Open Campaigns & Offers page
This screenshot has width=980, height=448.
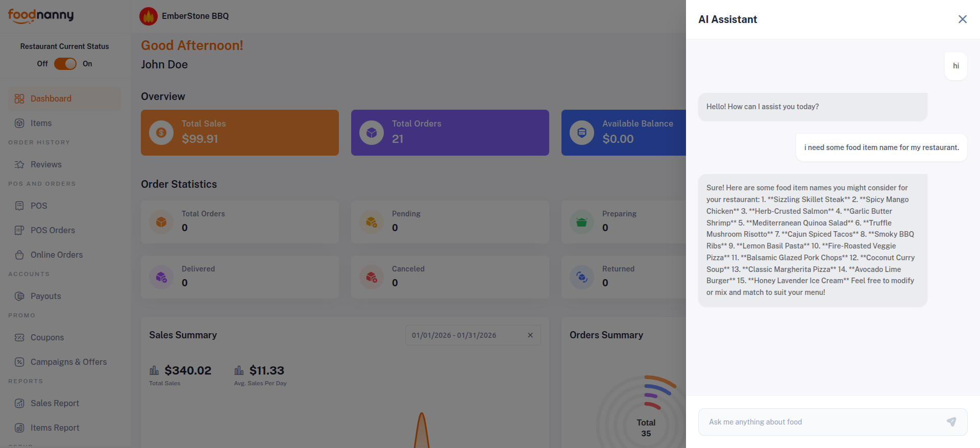click(68, 362)
